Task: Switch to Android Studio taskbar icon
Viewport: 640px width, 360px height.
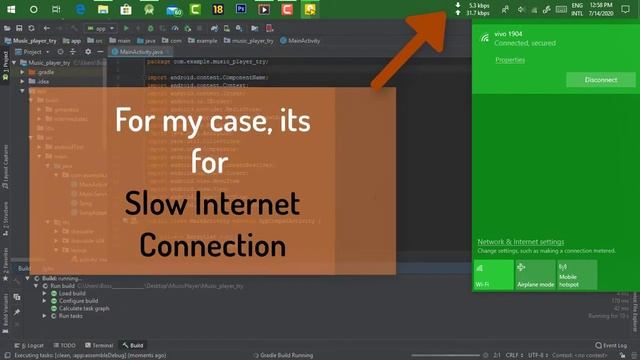Action: (x=149, y=9)
